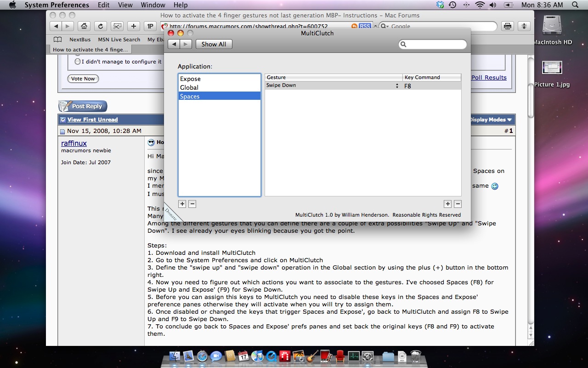Launch iTunes from the Dock

click(x=257, y=356)
